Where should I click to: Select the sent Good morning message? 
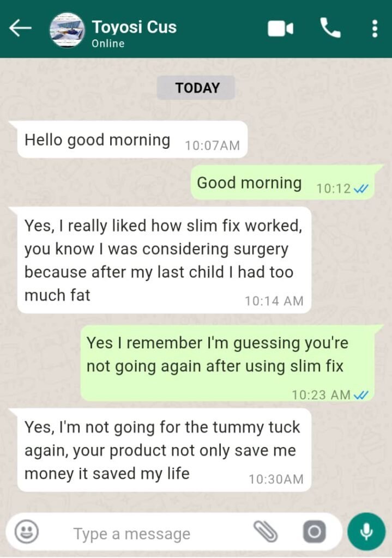pyautogui.click(x=283, y=183)
